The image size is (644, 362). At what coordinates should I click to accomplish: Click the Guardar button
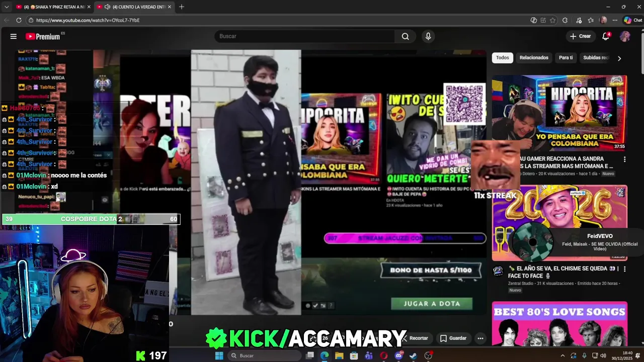[x=453, y=338]
